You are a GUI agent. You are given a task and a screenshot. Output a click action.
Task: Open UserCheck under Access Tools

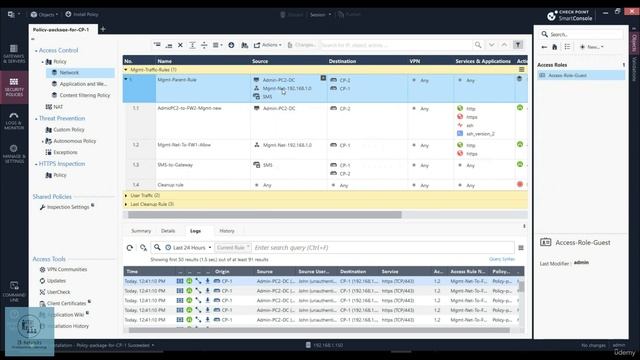point(55,292)
